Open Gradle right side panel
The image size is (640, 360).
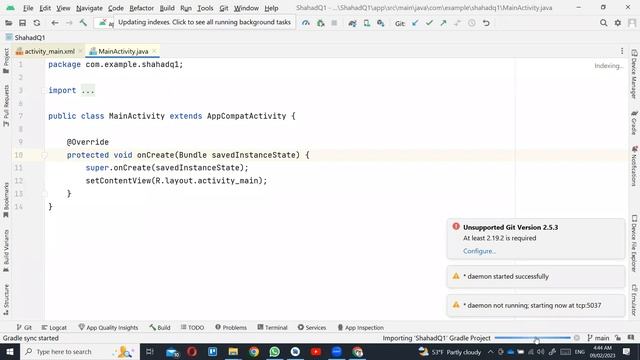pos(634,122)
